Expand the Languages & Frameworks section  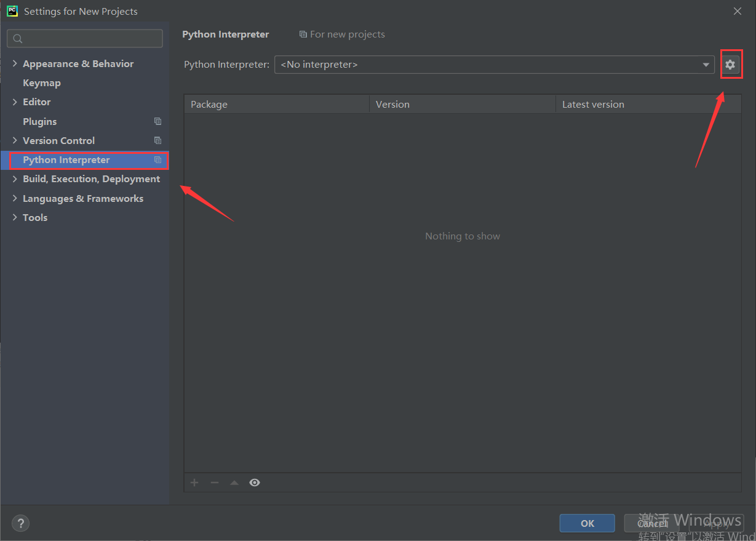click(x=15, y=198)
